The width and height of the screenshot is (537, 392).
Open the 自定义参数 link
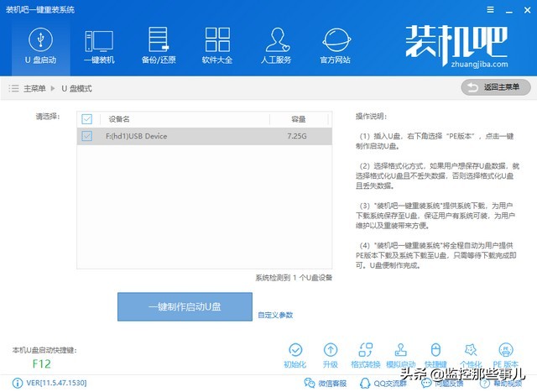pos(275,316)
